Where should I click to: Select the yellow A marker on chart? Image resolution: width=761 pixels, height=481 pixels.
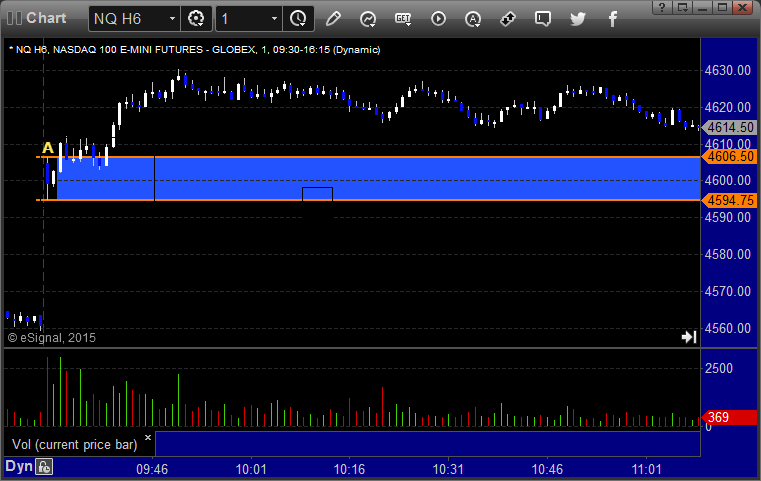(x=48, y=148)
